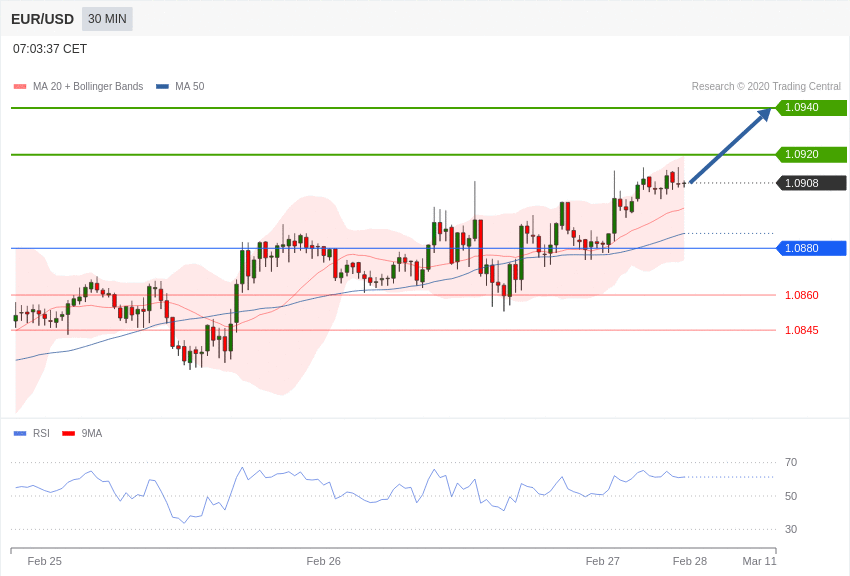Click the Feb 26 date axis label

pyautogui.click(x=324, y=561)
